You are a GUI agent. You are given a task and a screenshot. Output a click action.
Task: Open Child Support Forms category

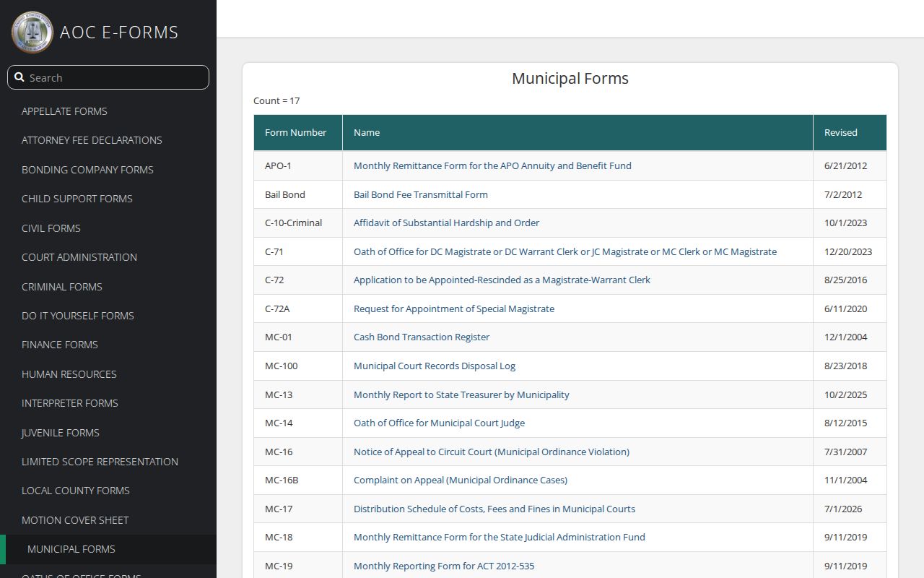click(77, 199)
